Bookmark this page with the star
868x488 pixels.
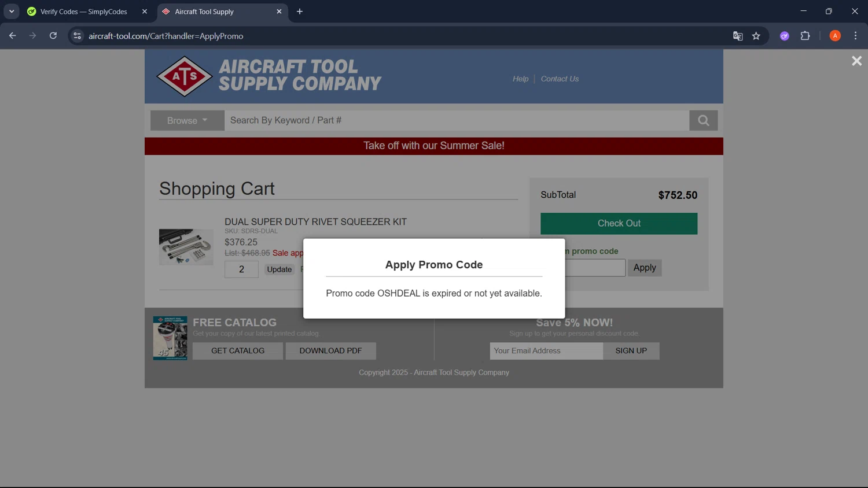[x=756, y=36]
